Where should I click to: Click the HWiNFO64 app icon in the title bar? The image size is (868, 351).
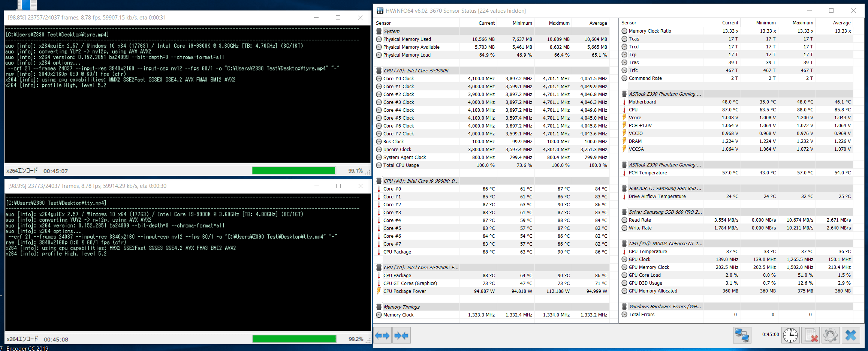tap(380, 10)
